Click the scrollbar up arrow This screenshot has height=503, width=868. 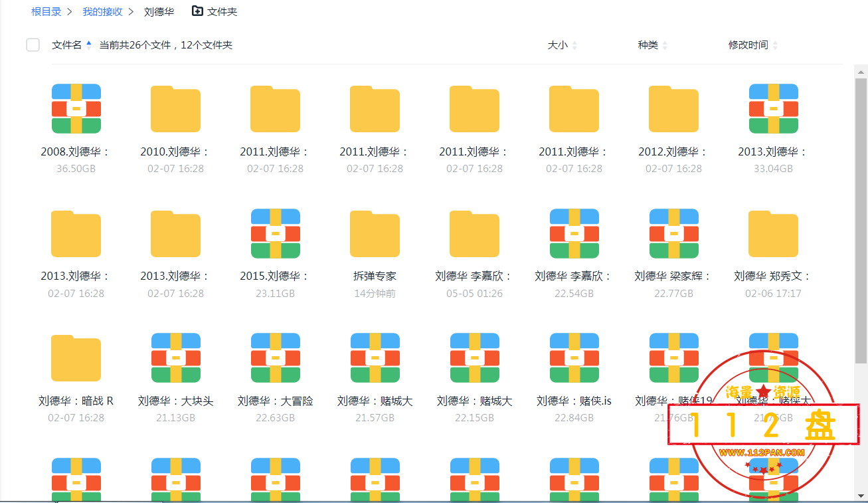(861, 71)
